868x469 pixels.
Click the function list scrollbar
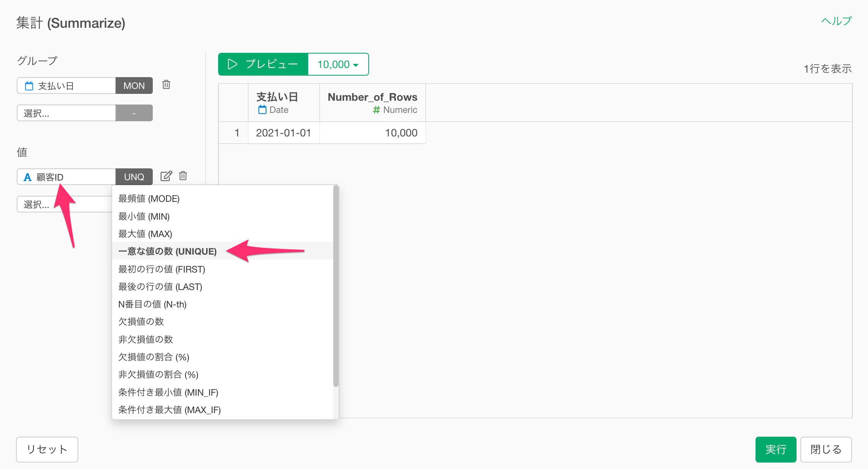click(336, 285)
